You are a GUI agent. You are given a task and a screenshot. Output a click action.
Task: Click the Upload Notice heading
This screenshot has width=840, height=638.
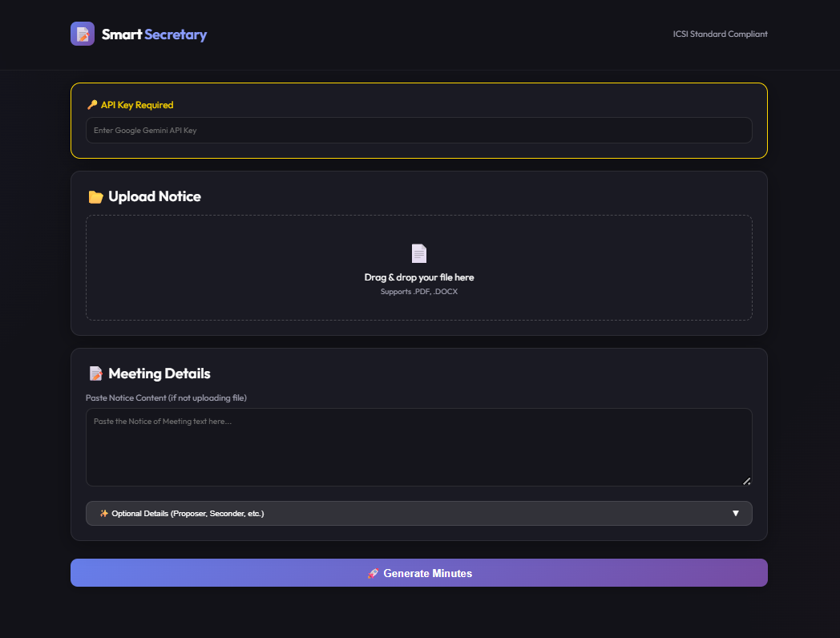point(155,197)
